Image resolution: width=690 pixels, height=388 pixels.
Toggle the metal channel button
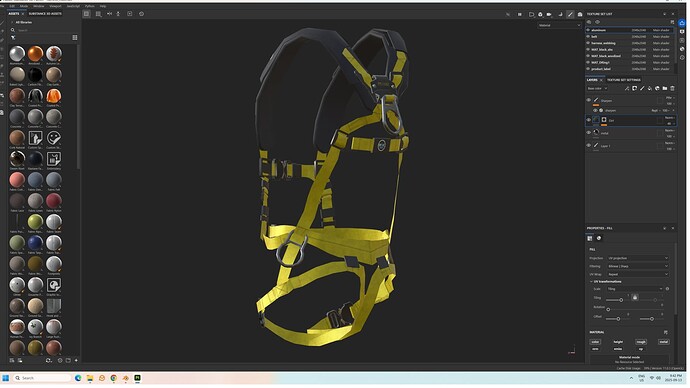pyautogui.click(x=664, y=342)
